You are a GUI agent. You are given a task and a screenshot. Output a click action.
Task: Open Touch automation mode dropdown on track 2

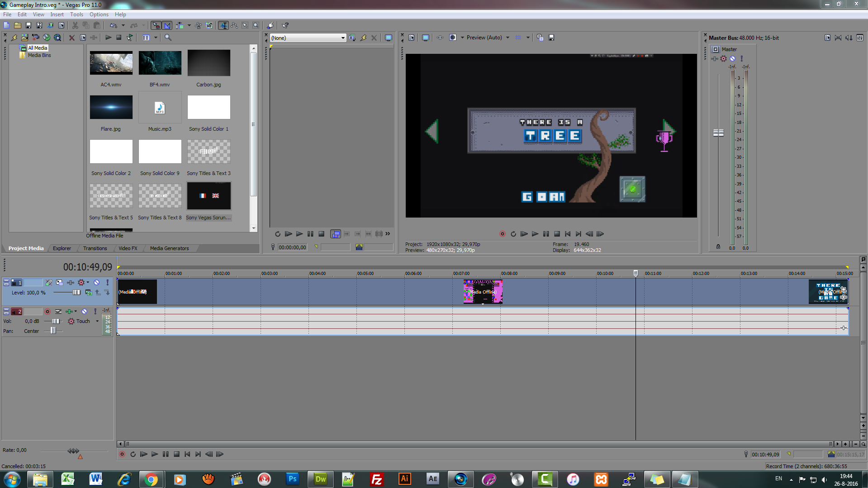click(x=97, y=321)
